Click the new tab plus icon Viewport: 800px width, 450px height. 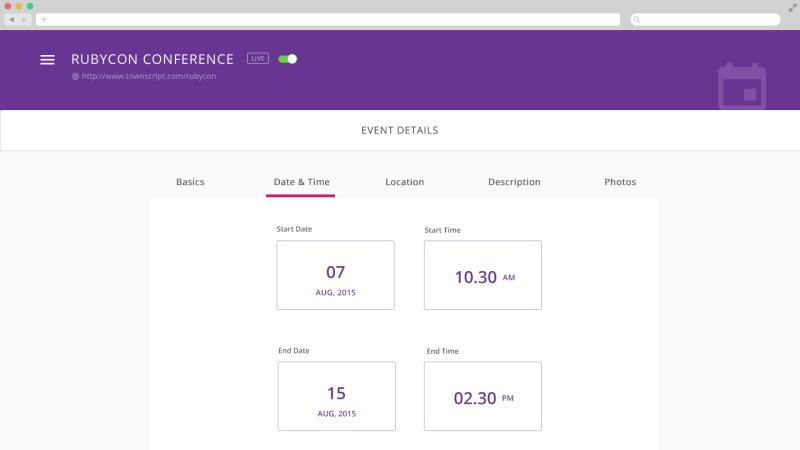(x=44, y=19)
